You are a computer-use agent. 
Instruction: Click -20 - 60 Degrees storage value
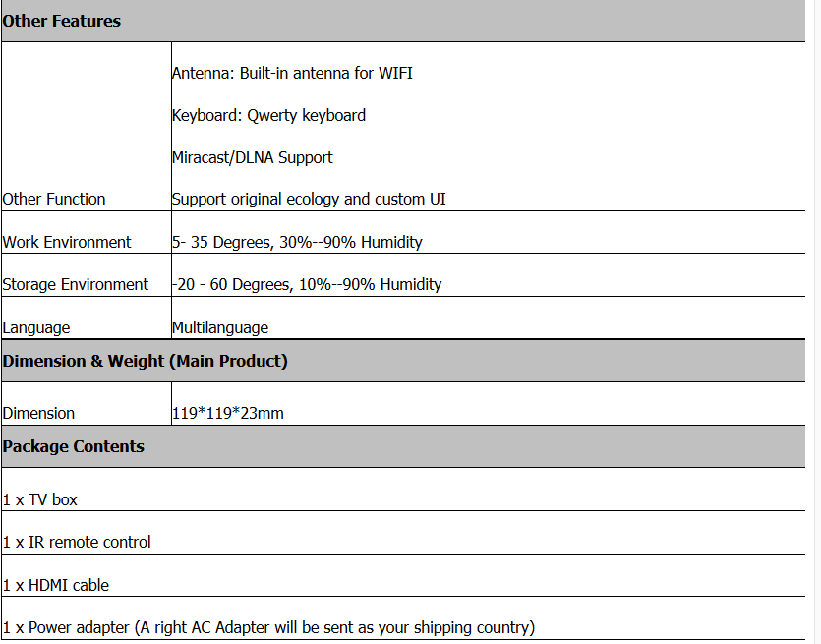307,284
